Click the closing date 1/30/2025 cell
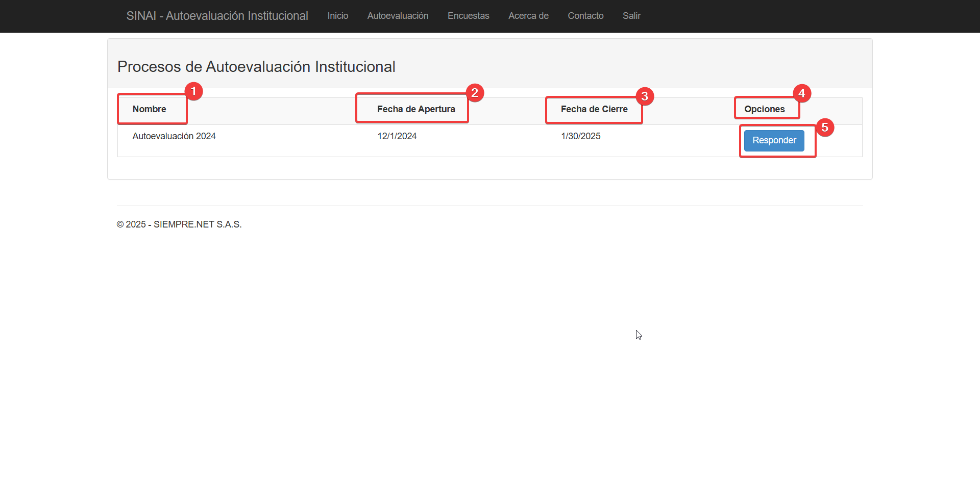Screen dimensions: 980x482 [581, 136]
